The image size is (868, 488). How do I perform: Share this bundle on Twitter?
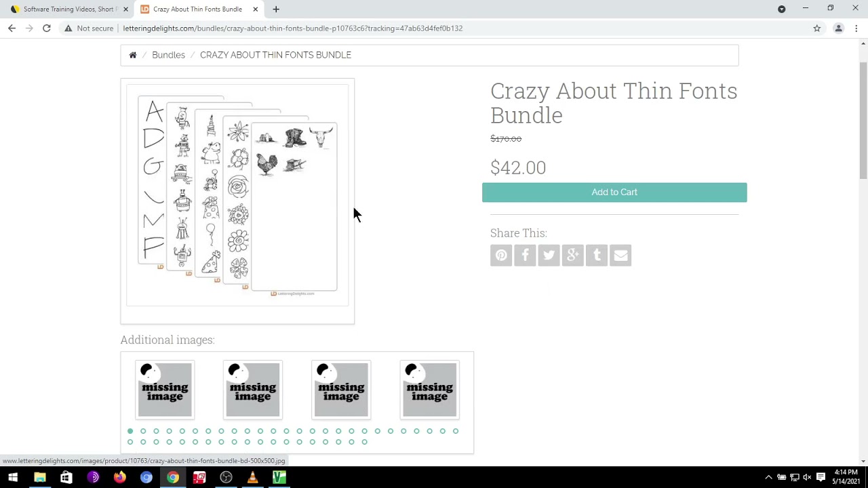coord(549,256)
